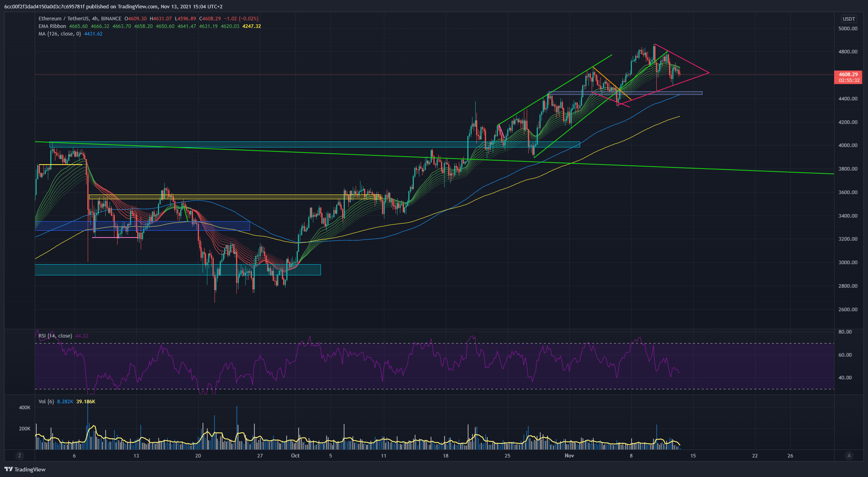Select the EMA Ribbon indicator legend
Viewport: 868px width, 477px height.
pyautogui.click(x=52, y=26)
